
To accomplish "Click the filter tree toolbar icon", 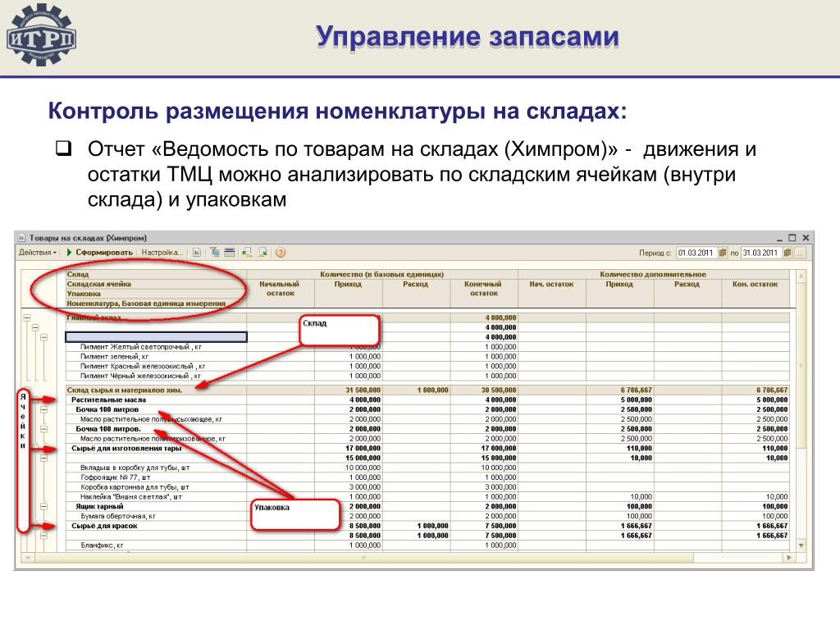I will [215, 253].
